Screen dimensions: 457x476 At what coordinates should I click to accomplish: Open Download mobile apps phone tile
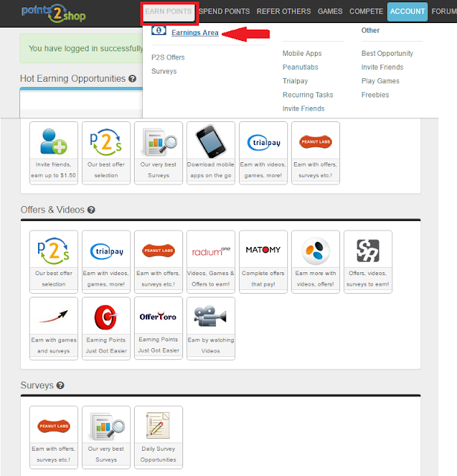211,153
